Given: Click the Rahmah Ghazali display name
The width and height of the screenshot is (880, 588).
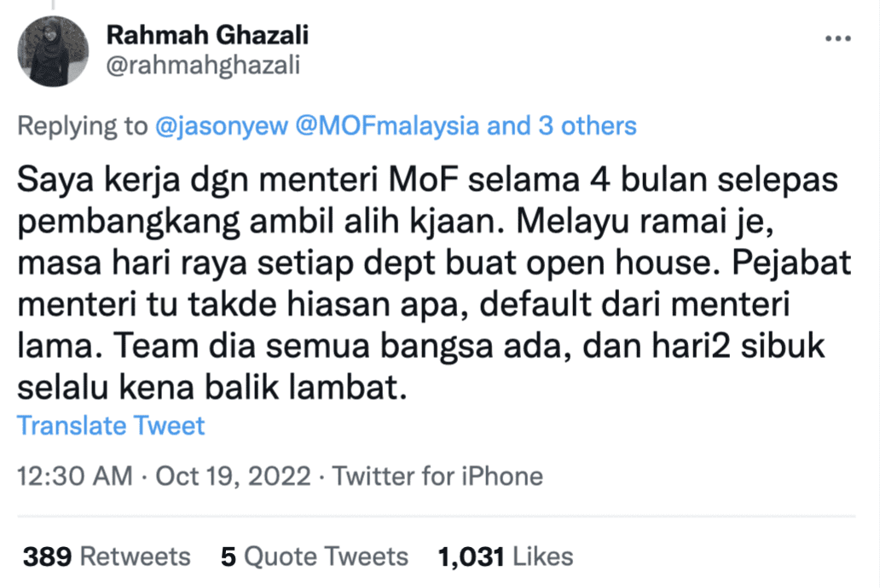Looking at the screenshot, I should [x=208, y=35].
